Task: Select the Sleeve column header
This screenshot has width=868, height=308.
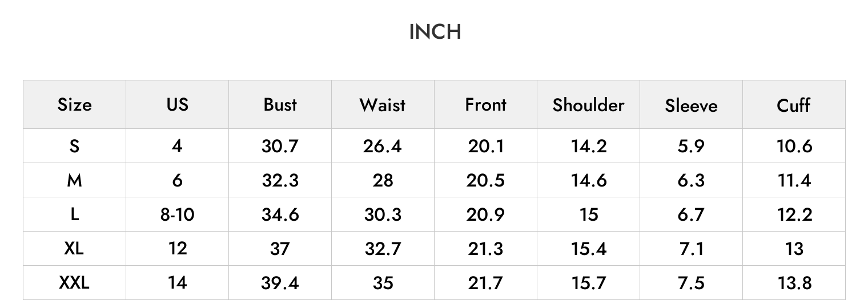Action: [x=691, y=105]
